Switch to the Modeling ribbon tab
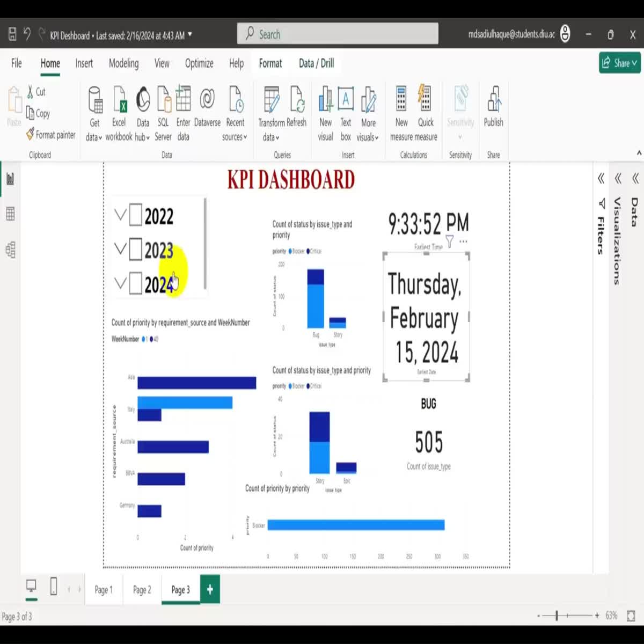The image size is (644, 644). (x=123, y=63)
